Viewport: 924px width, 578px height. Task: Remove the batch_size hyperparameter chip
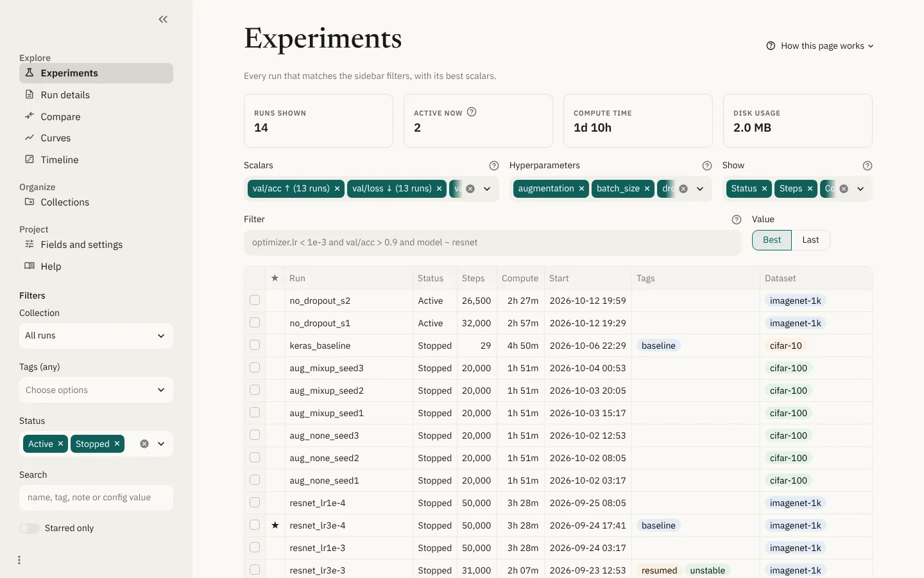click(647, 189)
